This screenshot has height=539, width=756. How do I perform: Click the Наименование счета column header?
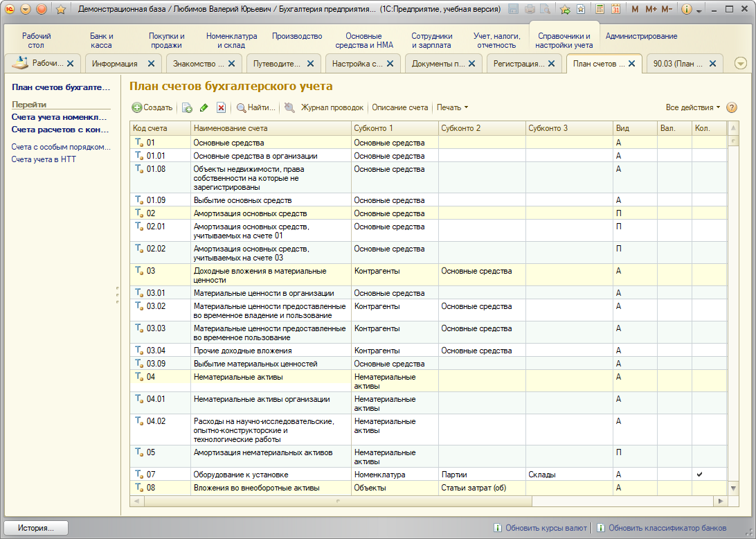271,128
